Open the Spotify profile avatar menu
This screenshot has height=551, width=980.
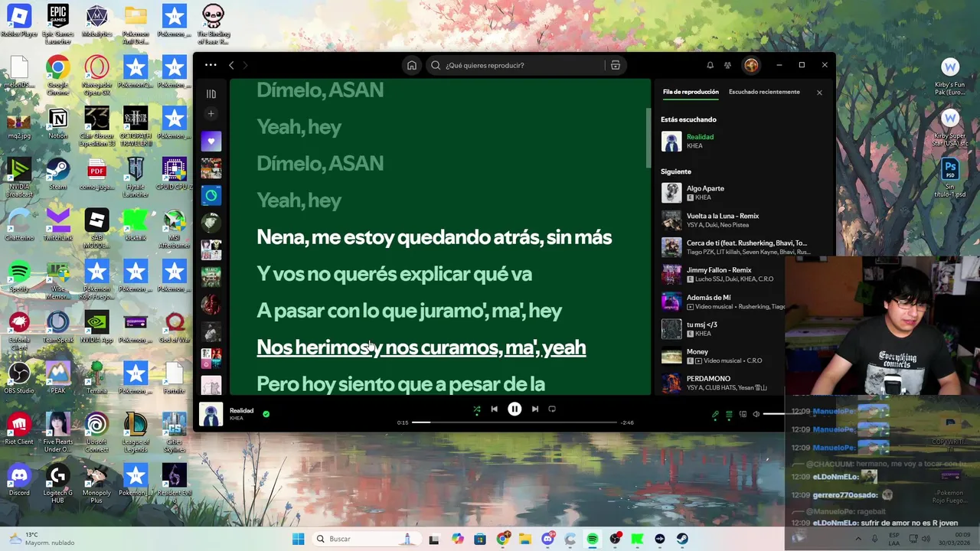pos(751,65)
